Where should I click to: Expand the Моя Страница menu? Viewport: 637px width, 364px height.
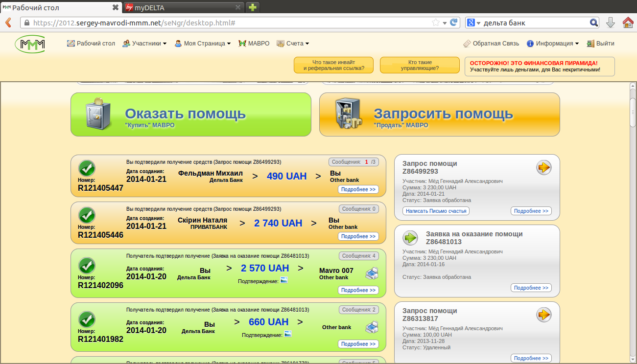(x=203, y=44)
